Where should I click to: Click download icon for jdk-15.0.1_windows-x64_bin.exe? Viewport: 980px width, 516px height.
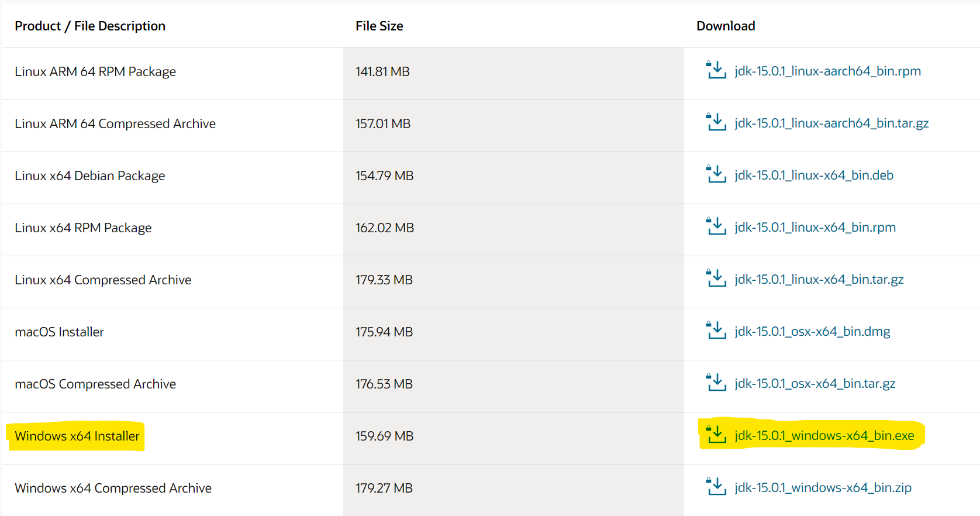[716, 435]
